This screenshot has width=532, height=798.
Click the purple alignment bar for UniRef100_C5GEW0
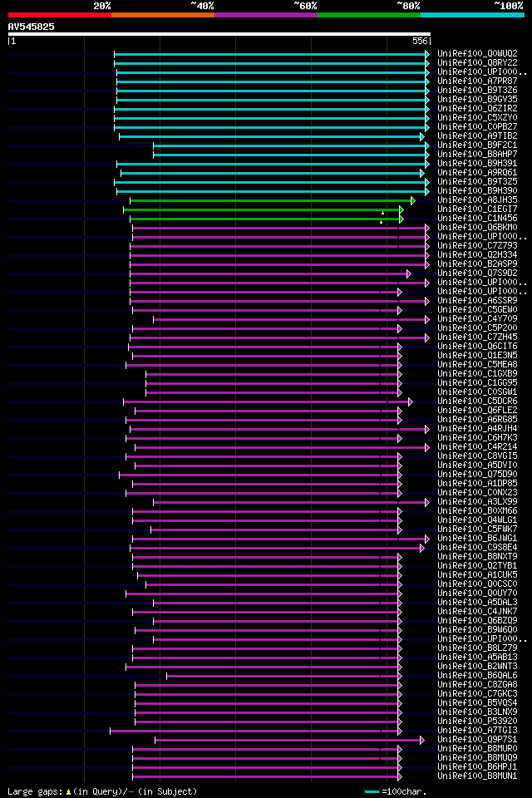click(268, 310)
